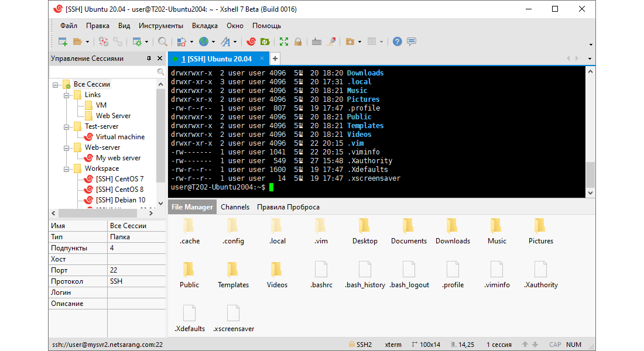Click the highlight marker pen icon

pos(331,42)
